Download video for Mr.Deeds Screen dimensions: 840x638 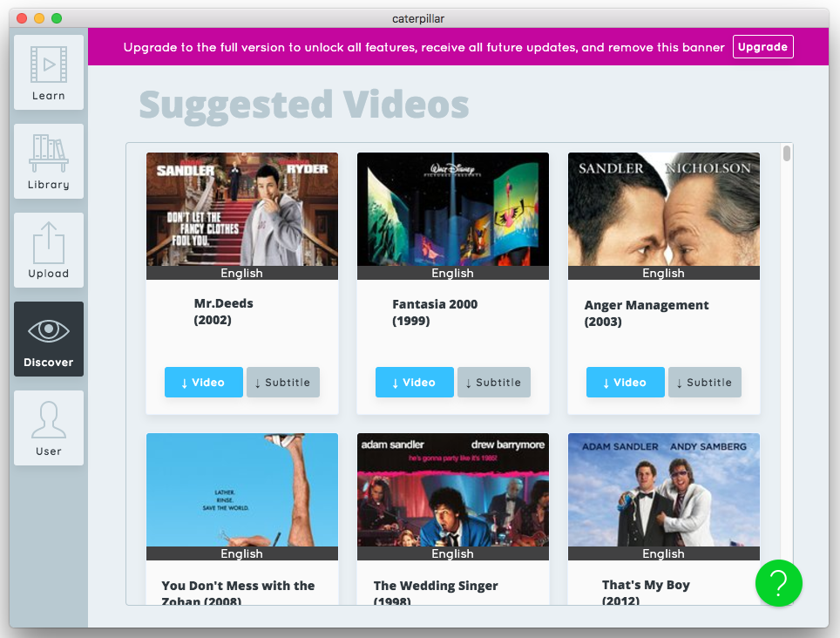pos(204,382)
